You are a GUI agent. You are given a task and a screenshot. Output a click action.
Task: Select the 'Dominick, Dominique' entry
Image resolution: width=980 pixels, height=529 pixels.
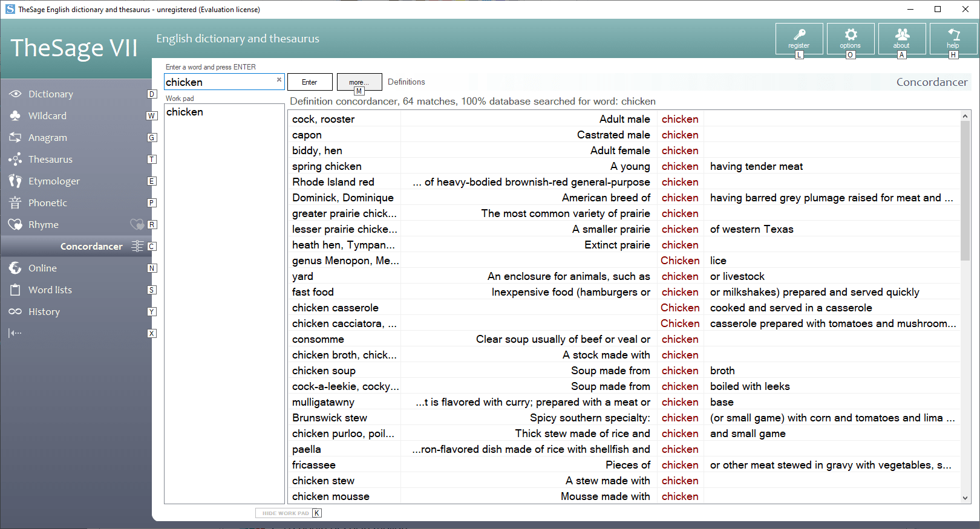[343, 198]
